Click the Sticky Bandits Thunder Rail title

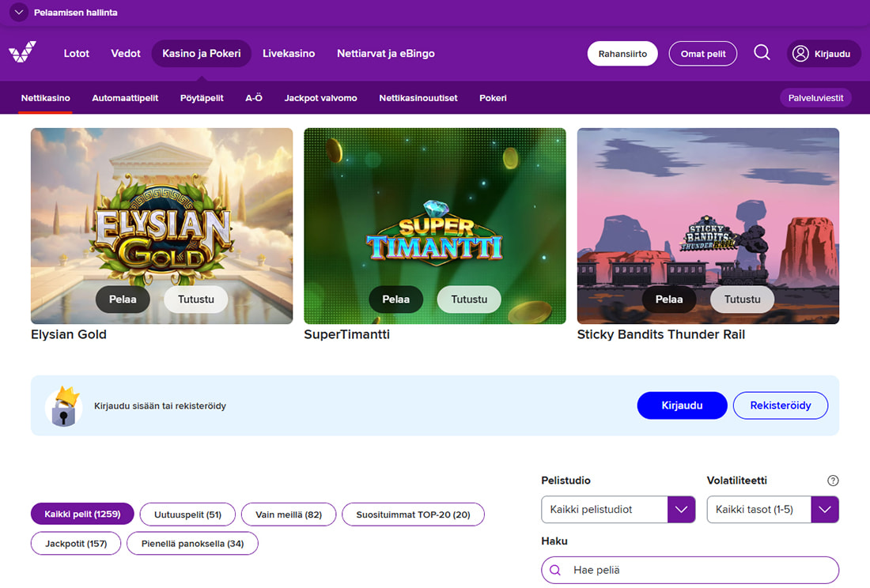tap(661, 334)
